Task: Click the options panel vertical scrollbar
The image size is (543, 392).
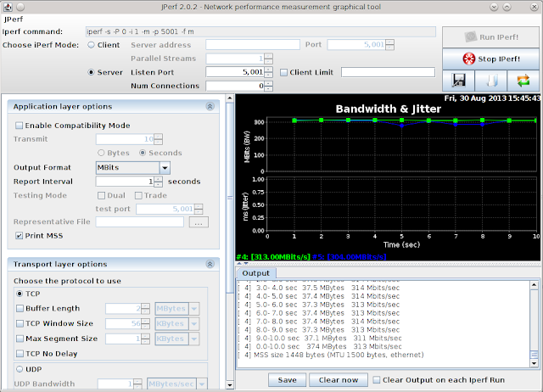Action: point(230,198)
